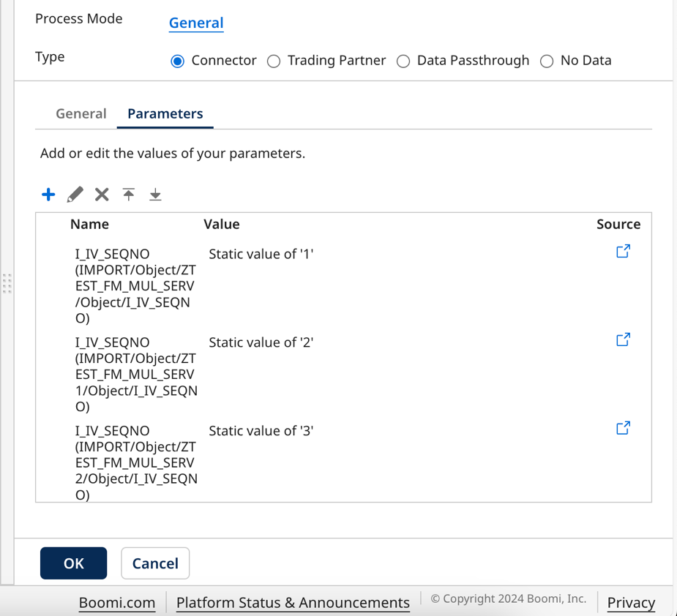
Task: Open source for the static value '2' parameter
Action: [623, 339]
